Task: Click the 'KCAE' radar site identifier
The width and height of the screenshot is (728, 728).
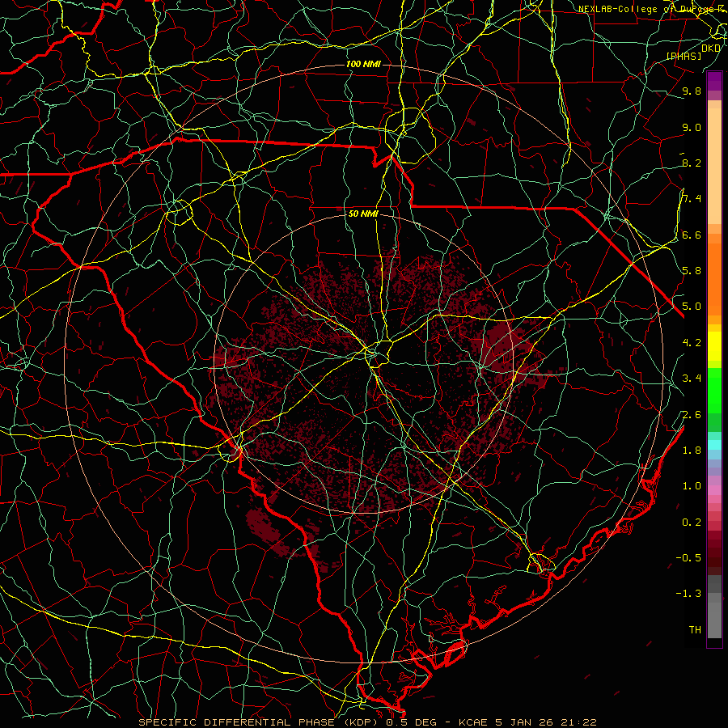Action: [473, 722]
